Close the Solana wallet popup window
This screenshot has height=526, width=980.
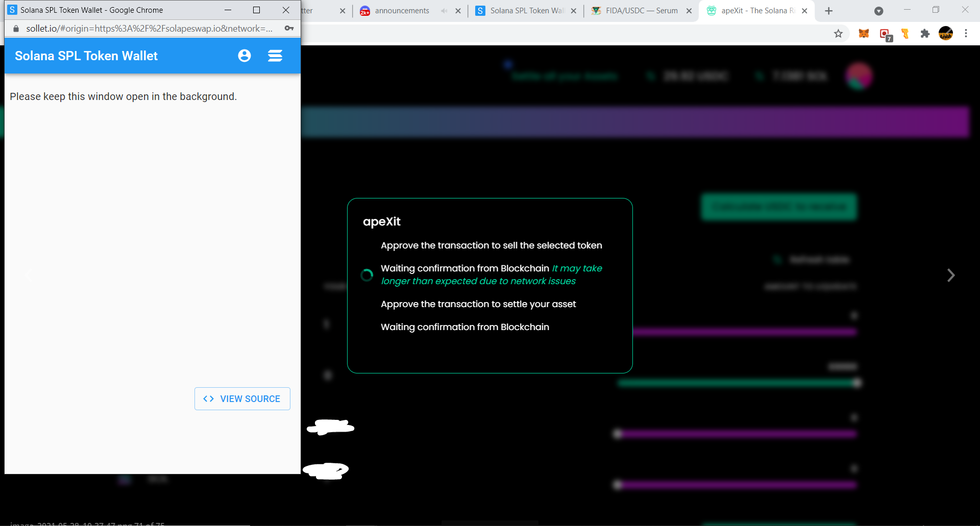coord(286,10)
